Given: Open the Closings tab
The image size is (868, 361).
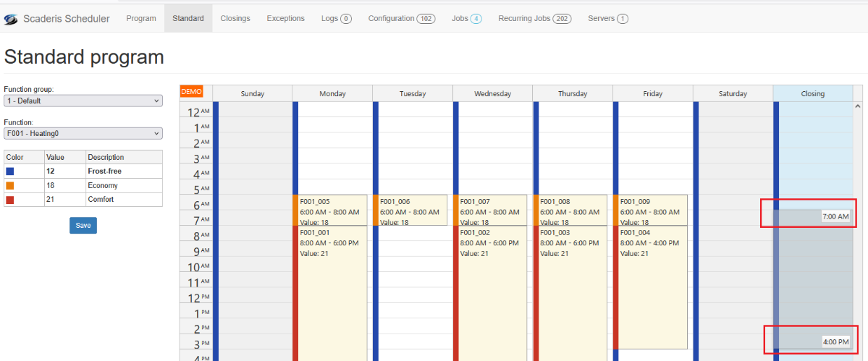Looking at the screenshot, I should (235, 19).
